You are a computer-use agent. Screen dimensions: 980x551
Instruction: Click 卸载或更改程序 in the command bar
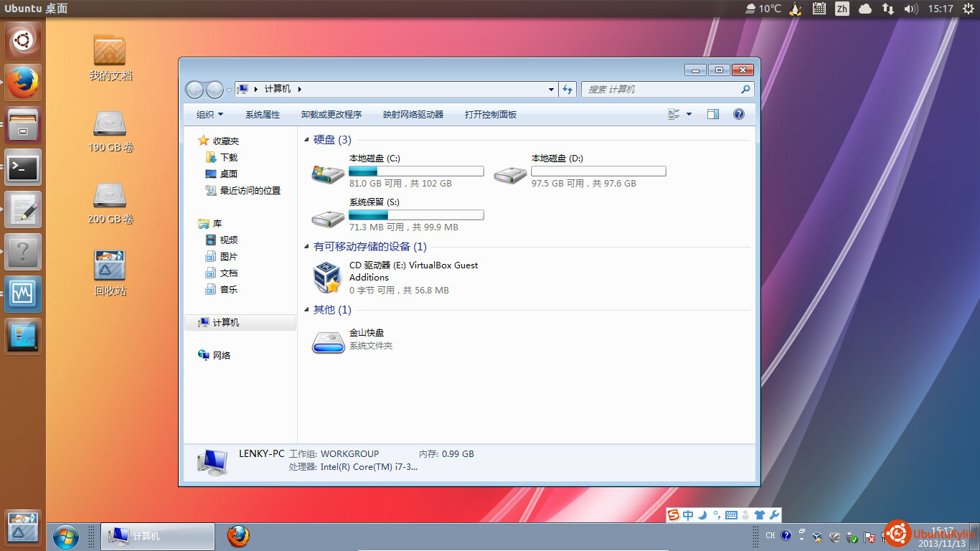click(331, 115)
